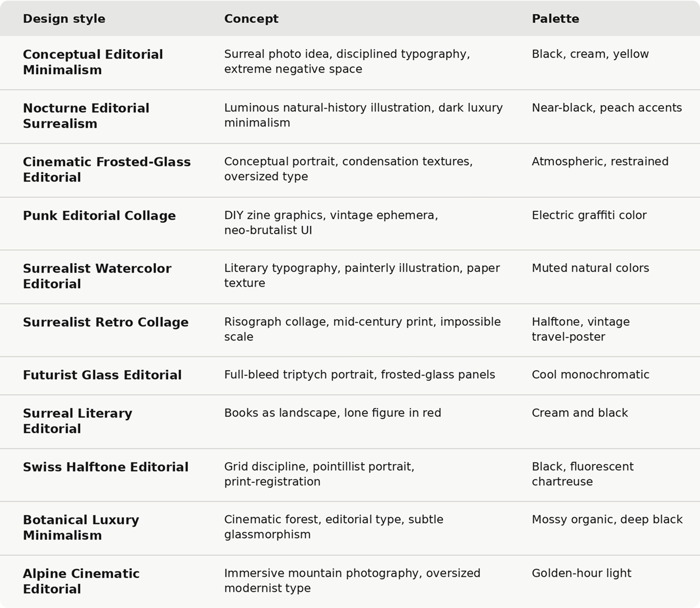Click the Swiss Halftone Editorial style name
The image size is (700, 608).
106,467
